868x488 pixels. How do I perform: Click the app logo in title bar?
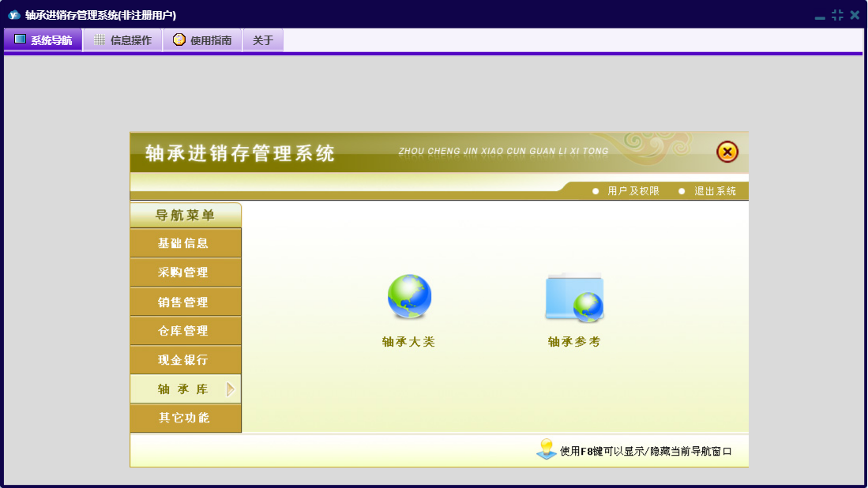[x=14, y=15]
